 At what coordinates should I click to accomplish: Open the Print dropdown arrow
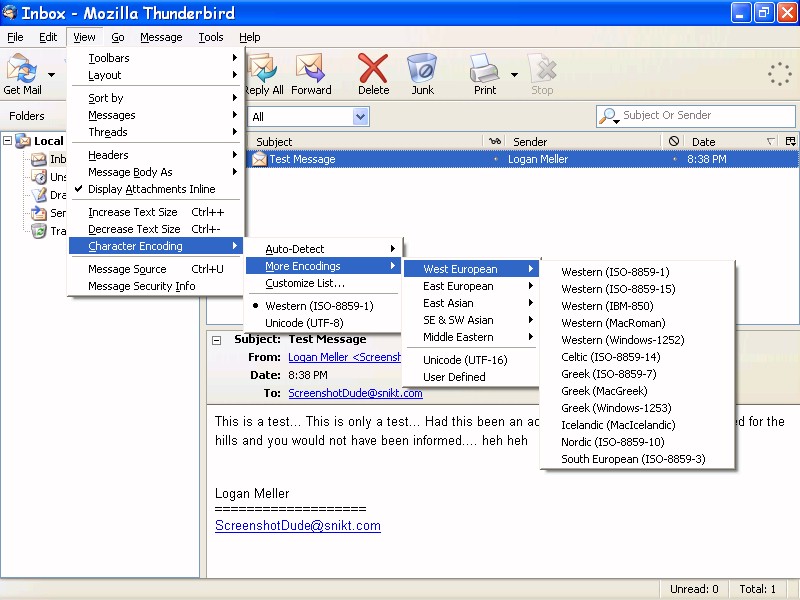[514, 74]
